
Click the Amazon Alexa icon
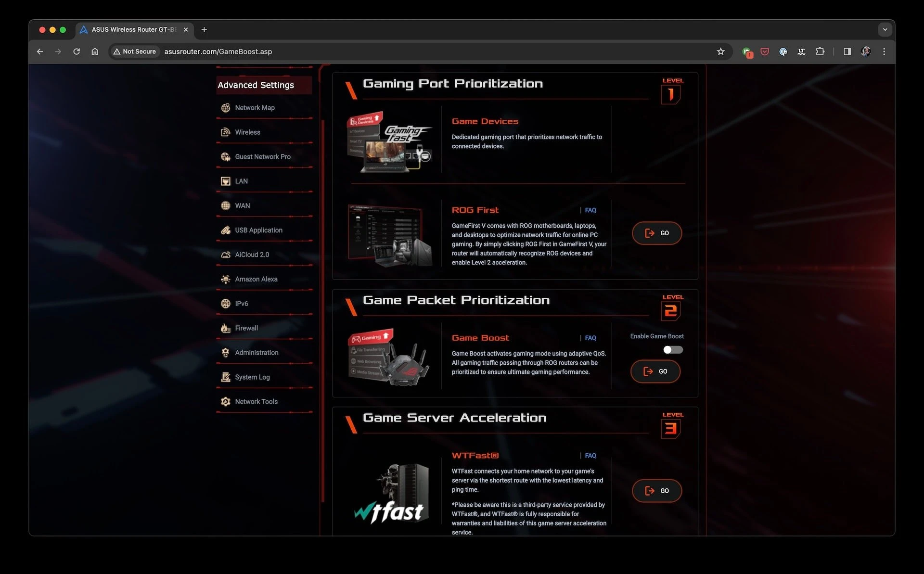(x=225, y=280)
